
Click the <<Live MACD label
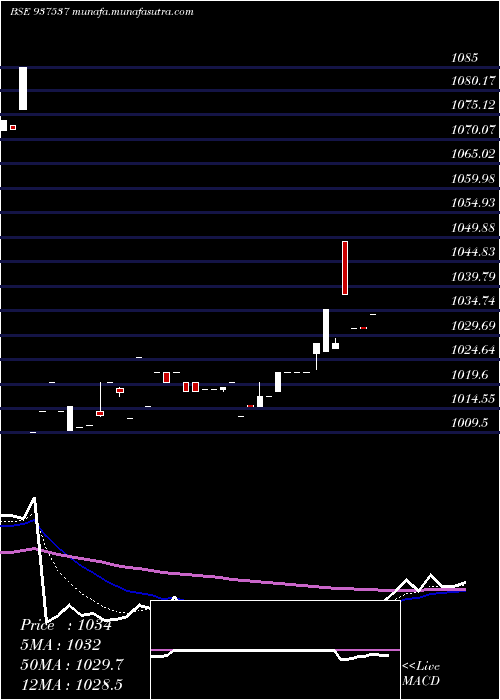pyautogui.click(x=421, y=673)
